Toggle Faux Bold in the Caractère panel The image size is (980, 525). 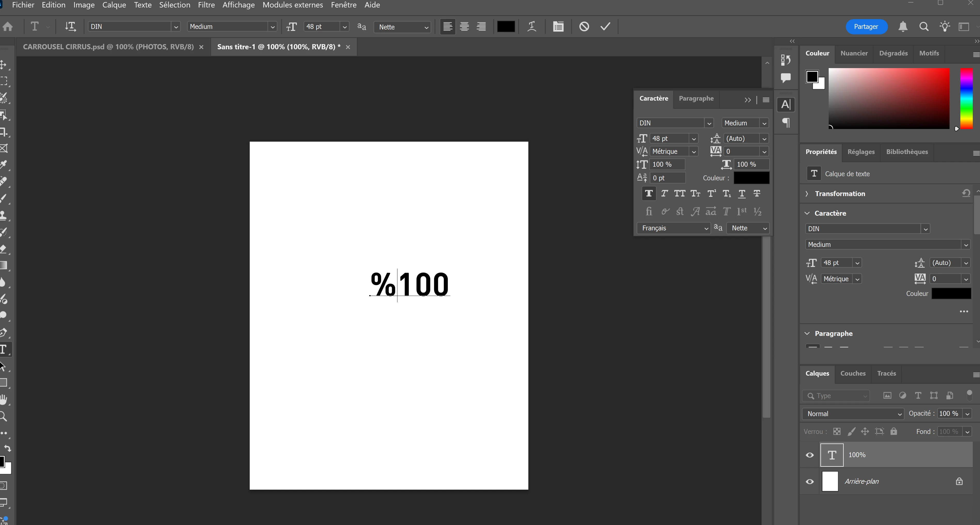tap(649, 193)
